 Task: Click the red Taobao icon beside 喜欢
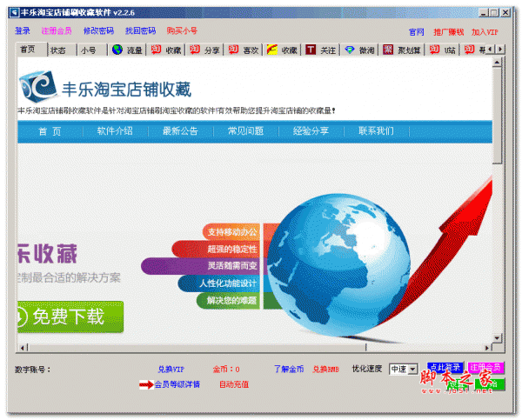pos(233,50)
